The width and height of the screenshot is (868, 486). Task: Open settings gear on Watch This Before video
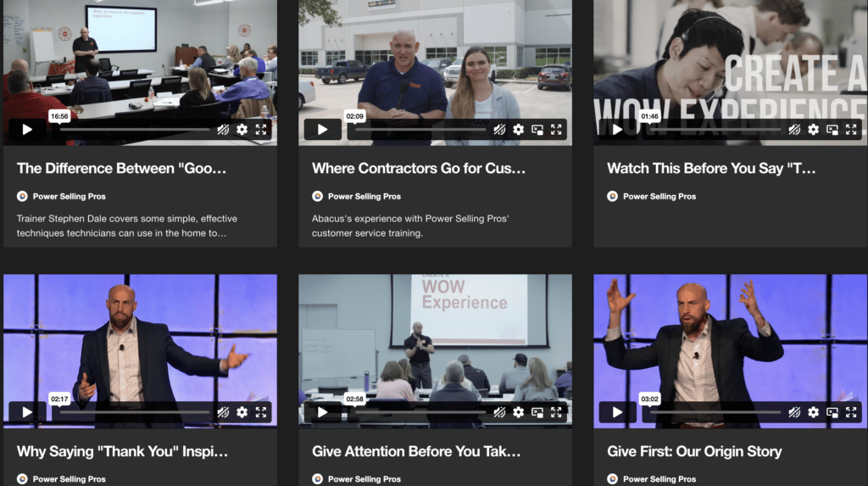[813, 130]
